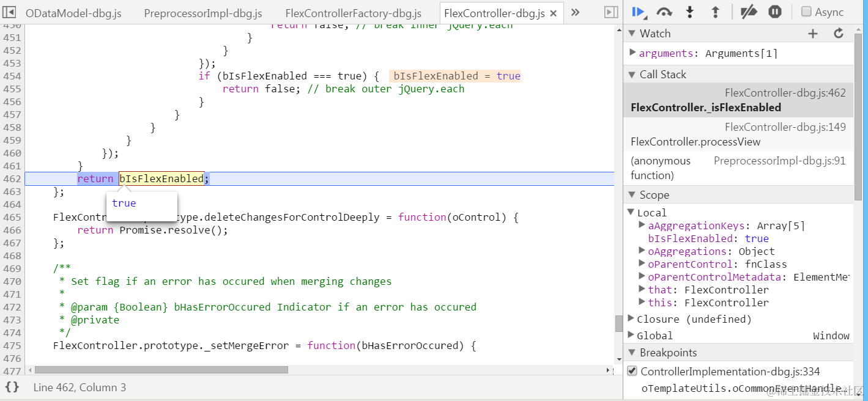Image resolution: width=868 pixels, height=401 pixels.
Task: Toggle pause on exceptions
Action: coord(774,12)
